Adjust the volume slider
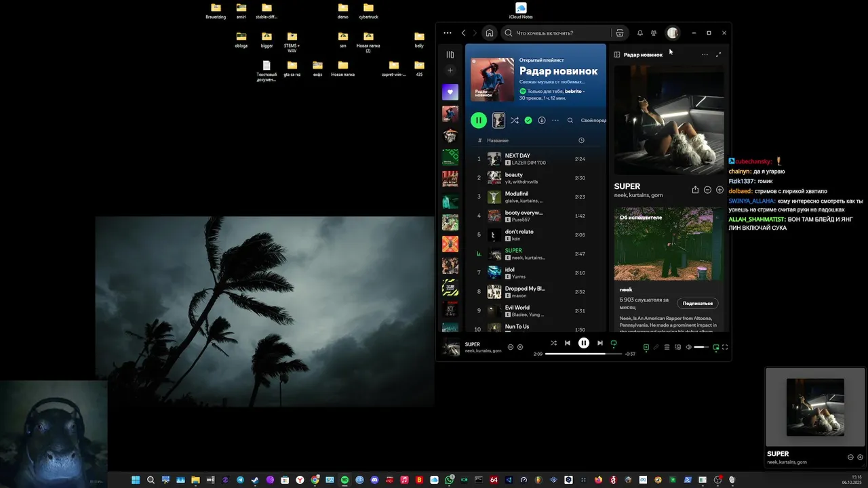Image resolution: width=868 pixels, height=488 pixels. click(701, 347)
